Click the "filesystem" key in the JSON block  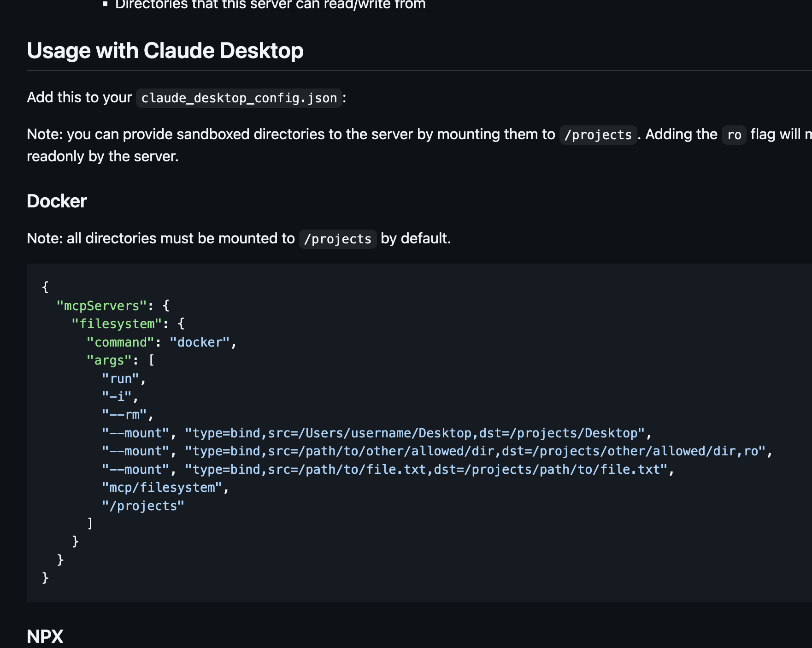[117, 324]
